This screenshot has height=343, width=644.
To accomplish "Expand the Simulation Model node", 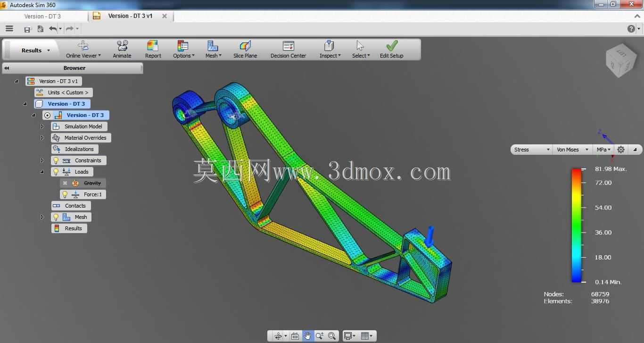I will click(x=42, y=126).
